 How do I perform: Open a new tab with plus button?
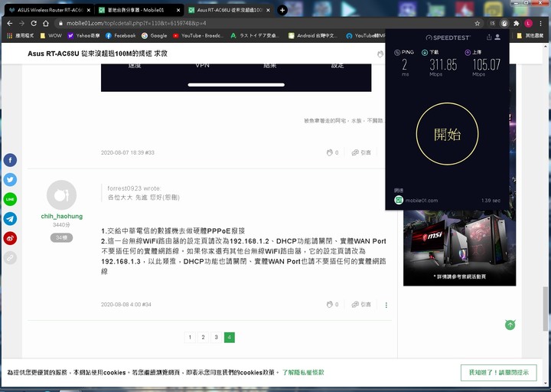point(282,10)
